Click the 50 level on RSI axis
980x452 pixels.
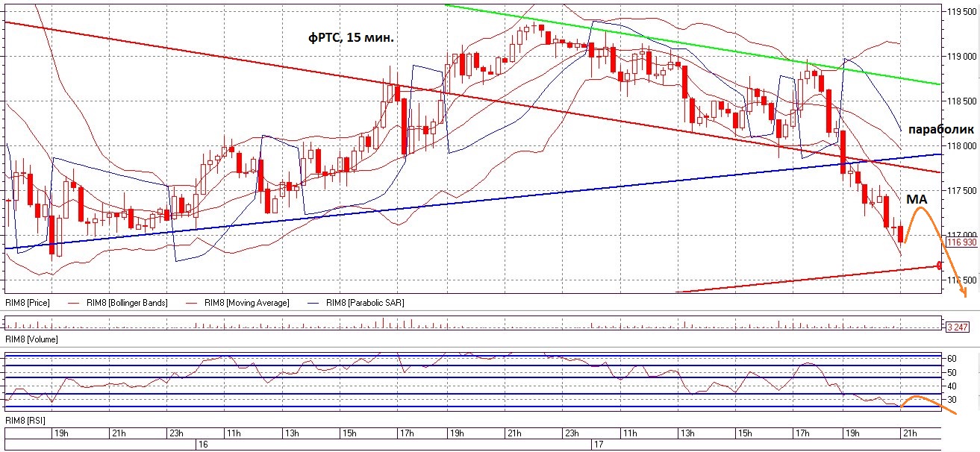click(x=952, y=372)
